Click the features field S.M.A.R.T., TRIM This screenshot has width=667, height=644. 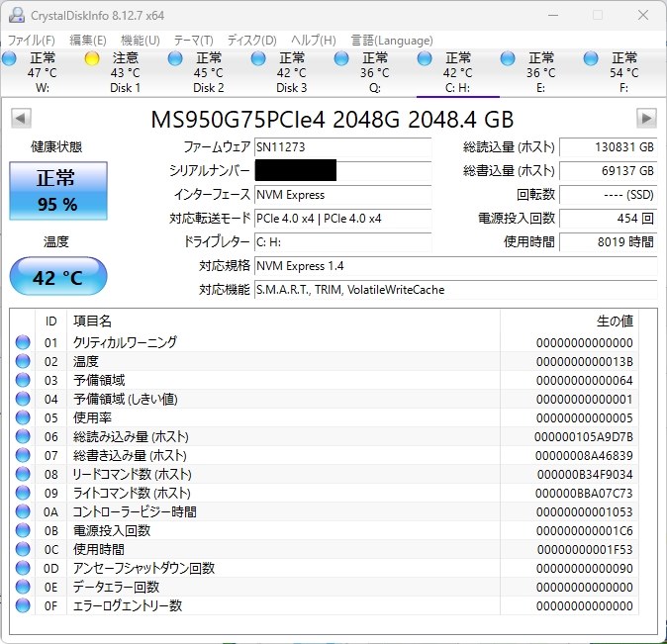pyautogui.click(x=455, y=290)
